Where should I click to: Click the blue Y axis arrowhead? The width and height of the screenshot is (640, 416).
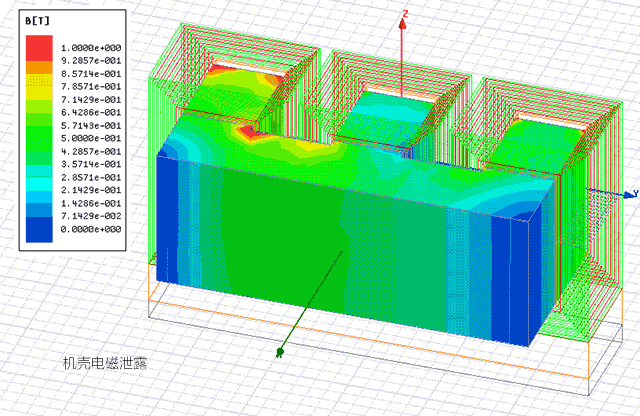coord(630,195)
